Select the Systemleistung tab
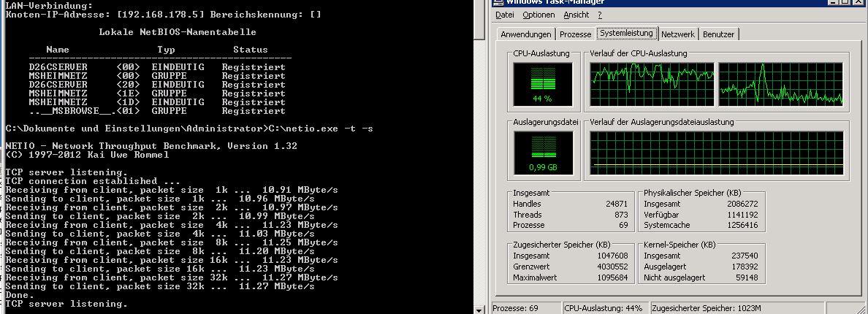Screen dimensions: 868x314 (626, 34)
